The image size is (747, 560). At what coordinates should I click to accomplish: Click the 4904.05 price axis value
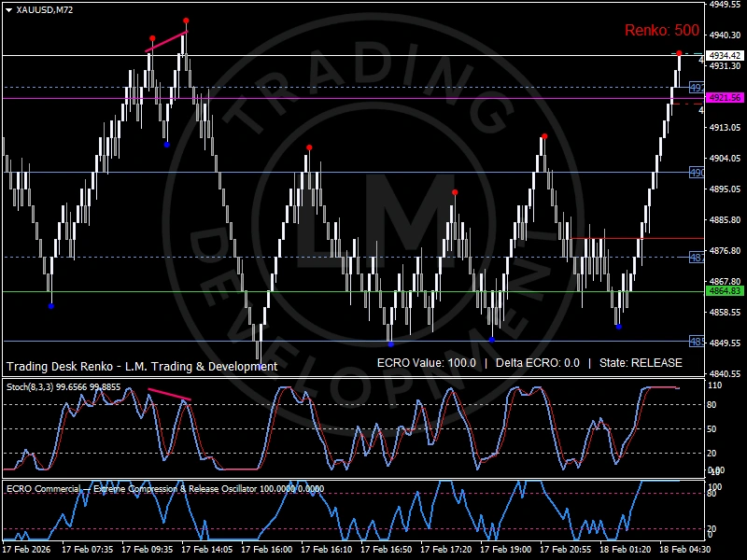point(725,158)
